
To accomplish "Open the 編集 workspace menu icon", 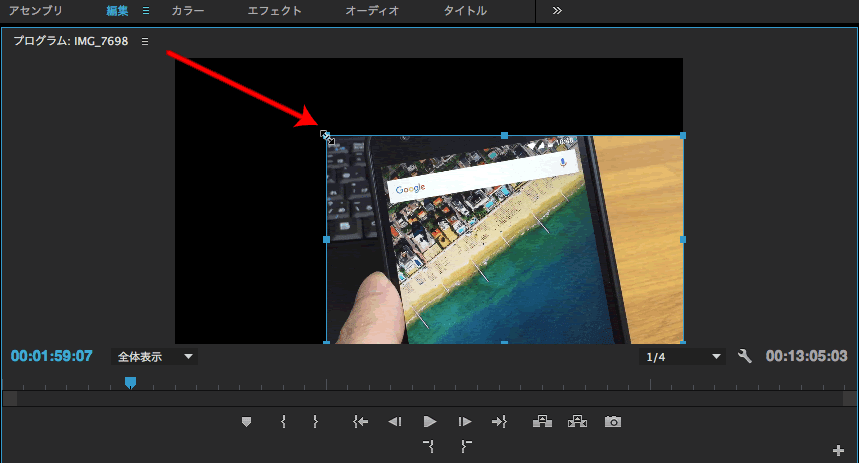I will click(146, 10).
